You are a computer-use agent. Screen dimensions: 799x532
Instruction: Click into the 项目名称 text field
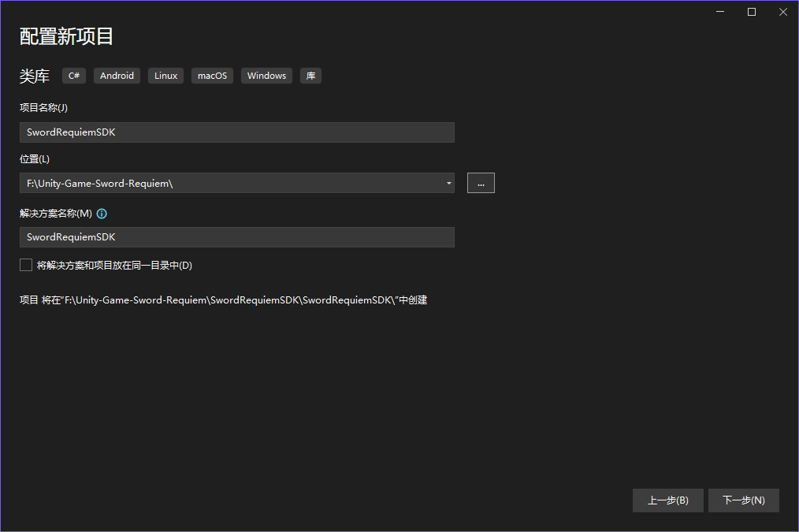236,132
